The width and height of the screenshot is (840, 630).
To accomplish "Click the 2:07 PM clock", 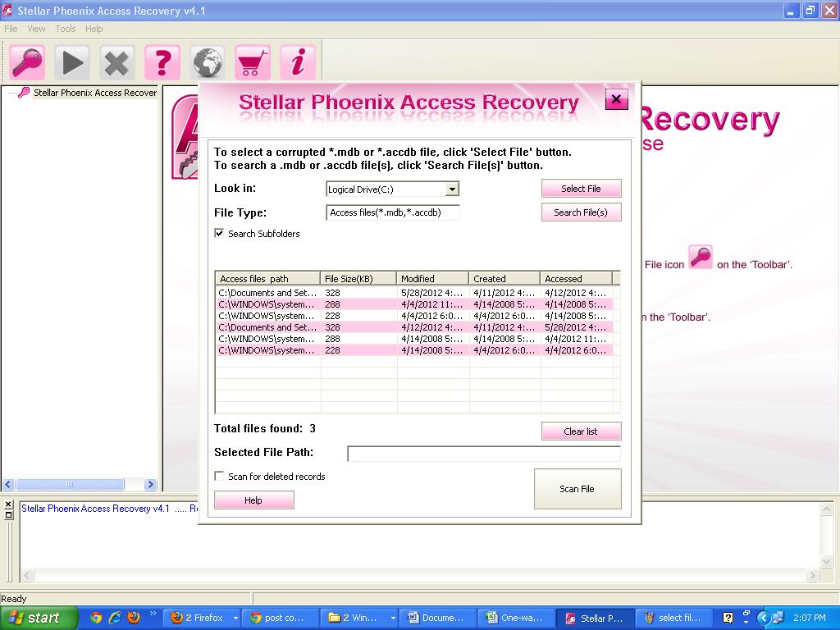I will [x=810, y=618].
